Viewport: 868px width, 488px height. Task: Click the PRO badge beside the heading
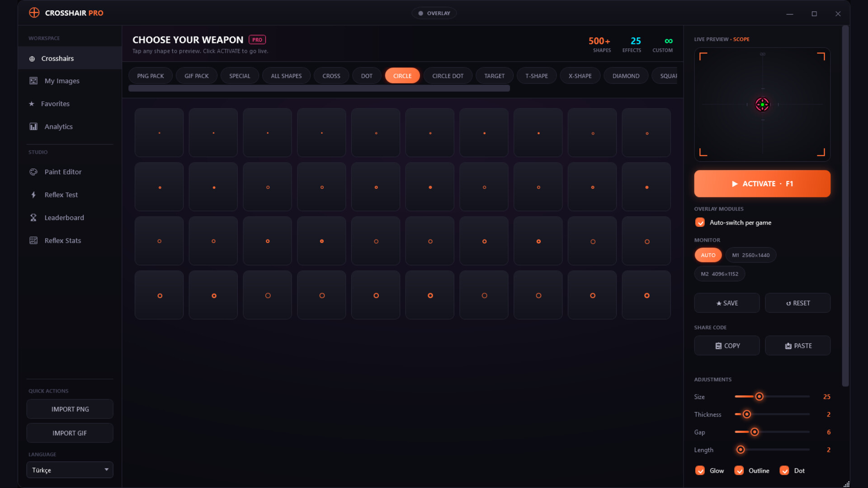(x=257, y=40)
